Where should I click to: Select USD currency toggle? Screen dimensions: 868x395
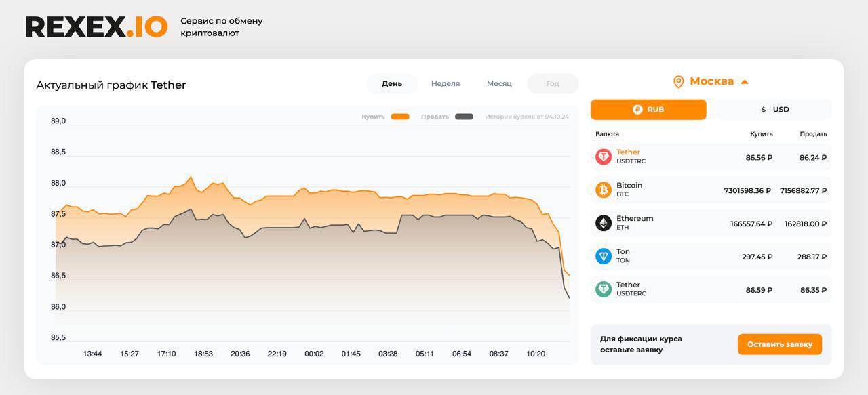[774, 110]
